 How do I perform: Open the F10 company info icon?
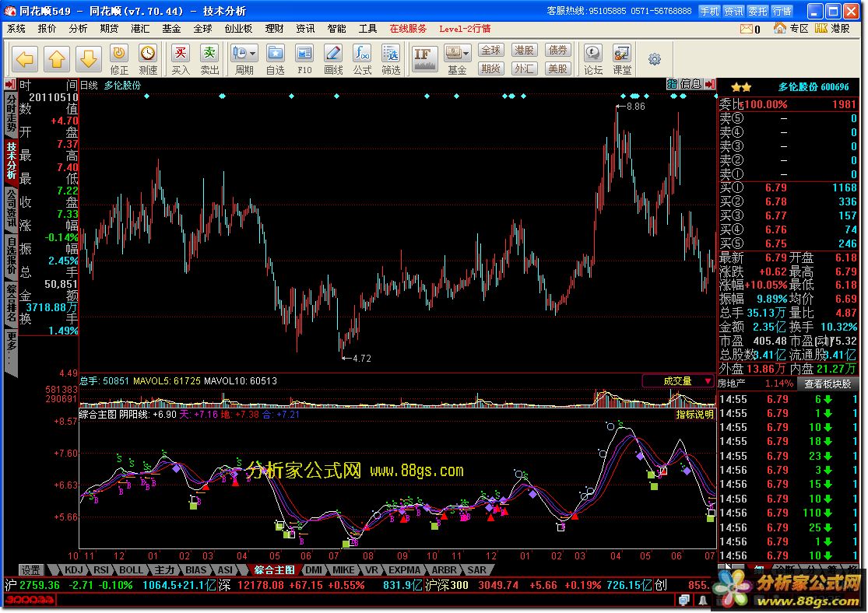coord(304,59)
